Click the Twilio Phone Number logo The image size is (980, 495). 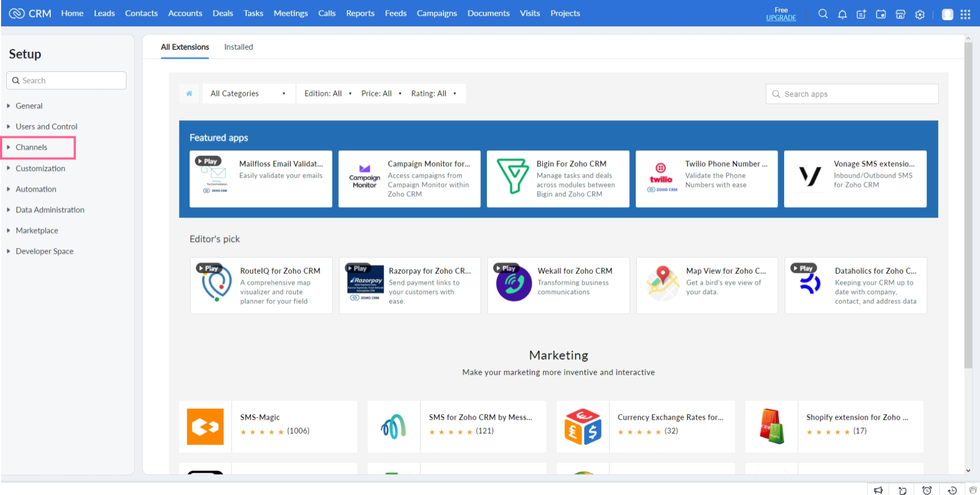[661, 177]
